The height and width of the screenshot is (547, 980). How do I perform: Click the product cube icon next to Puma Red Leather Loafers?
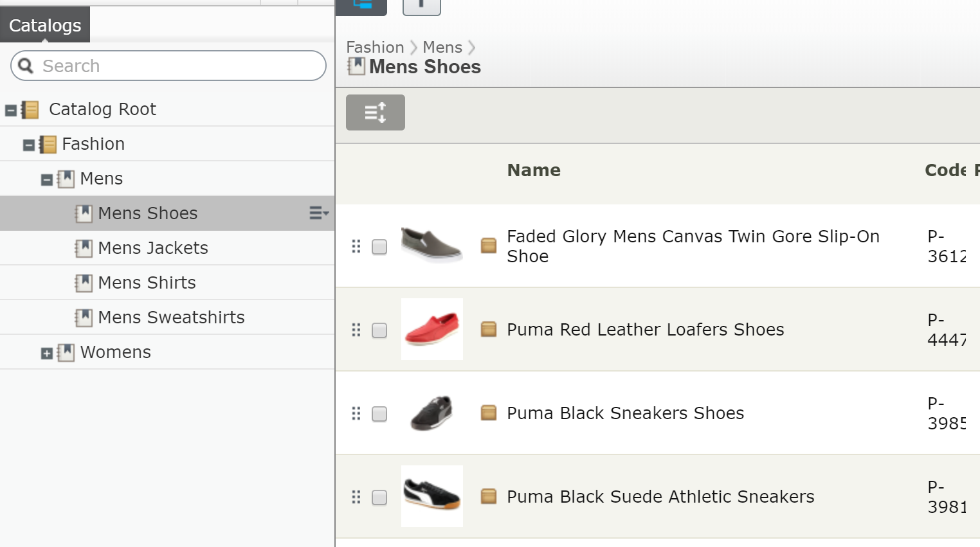click(488, 328)
